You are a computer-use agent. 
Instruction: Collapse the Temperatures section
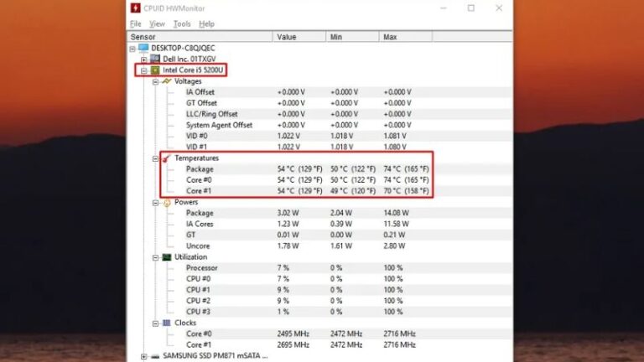coord(155,159)
